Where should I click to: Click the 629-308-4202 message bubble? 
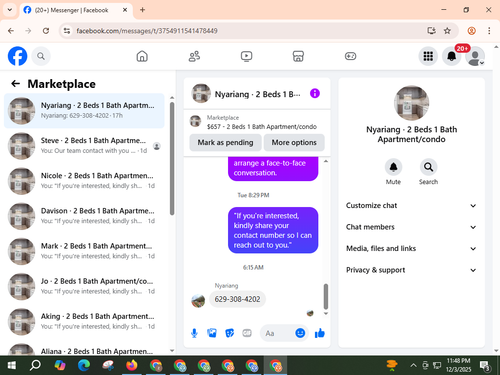point(237,299)
